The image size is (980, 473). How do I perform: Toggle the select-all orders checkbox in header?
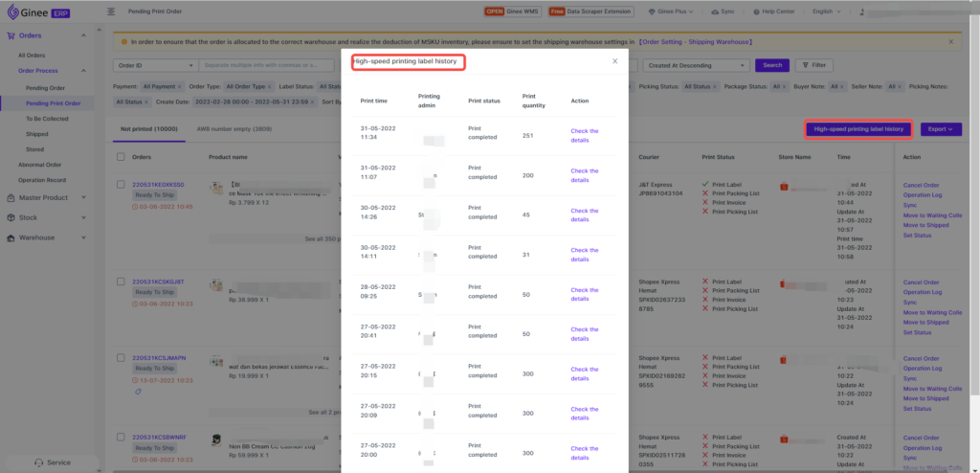121,157
